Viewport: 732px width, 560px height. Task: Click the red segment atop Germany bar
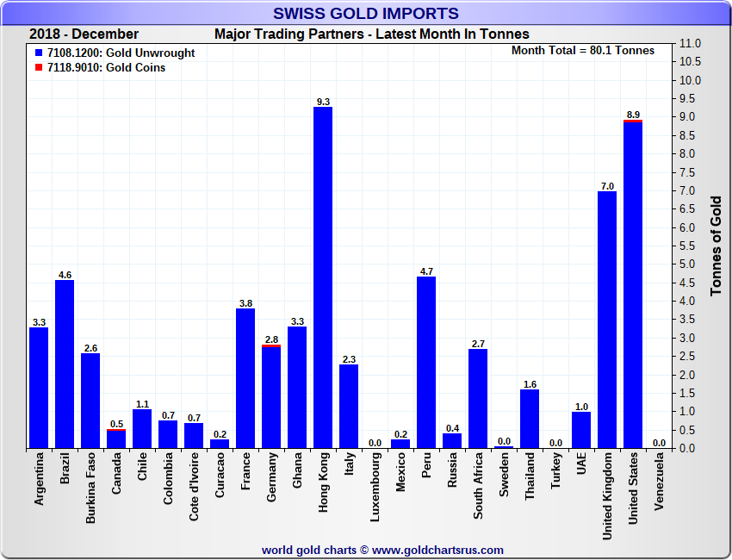click(x=271, y=346)
